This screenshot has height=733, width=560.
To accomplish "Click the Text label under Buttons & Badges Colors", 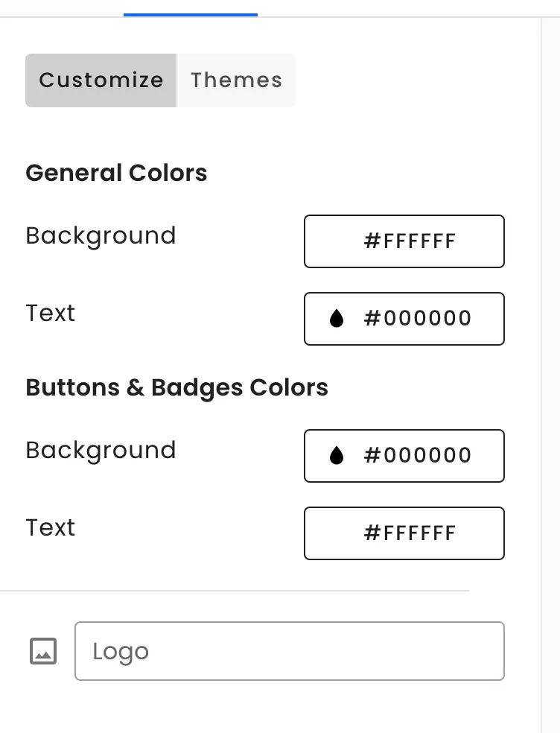I will pos(50,527).
